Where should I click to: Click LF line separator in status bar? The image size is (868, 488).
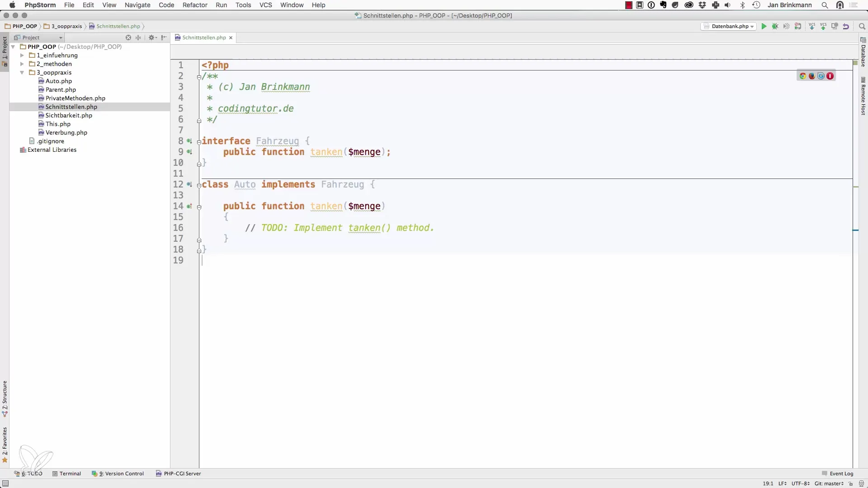click(783, 483)
